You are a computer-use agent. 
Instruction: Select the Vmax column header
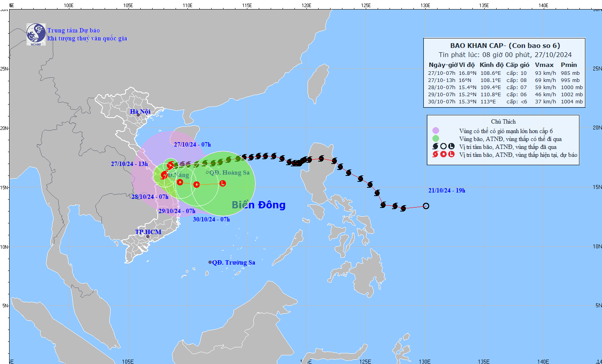[544, 65]
